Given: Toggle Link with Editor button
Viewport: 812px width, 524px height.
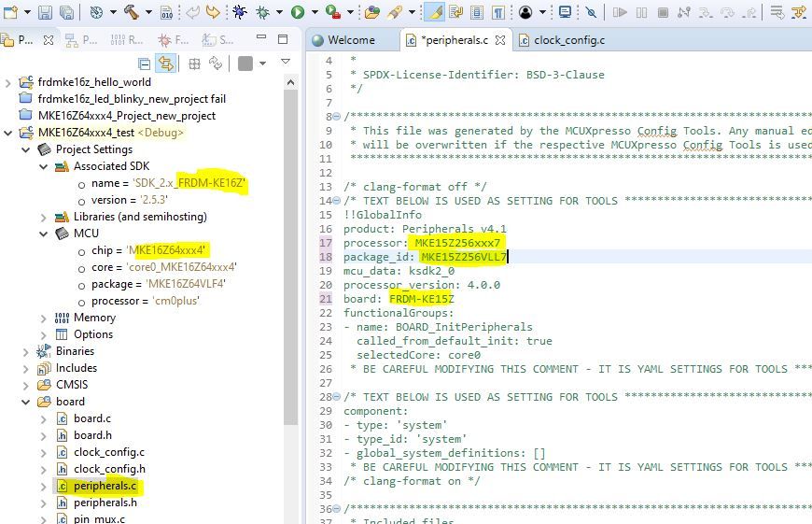Looking at the screenshot, I should tap(166, 64).
